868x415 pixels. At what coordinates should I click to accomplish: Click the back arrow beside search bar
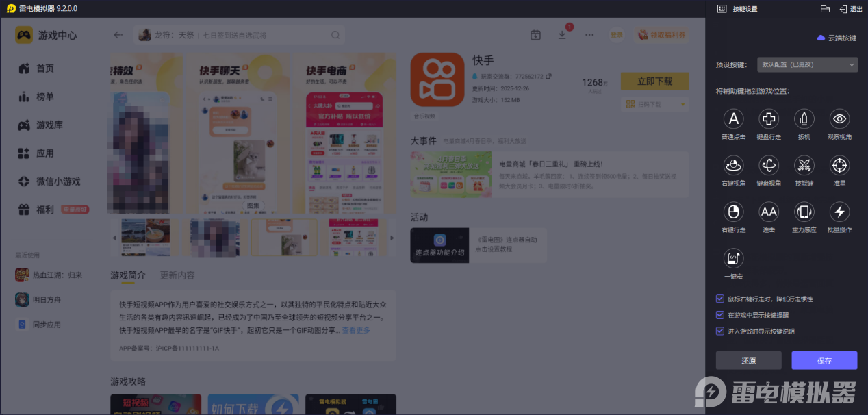[x=118, y=35]
